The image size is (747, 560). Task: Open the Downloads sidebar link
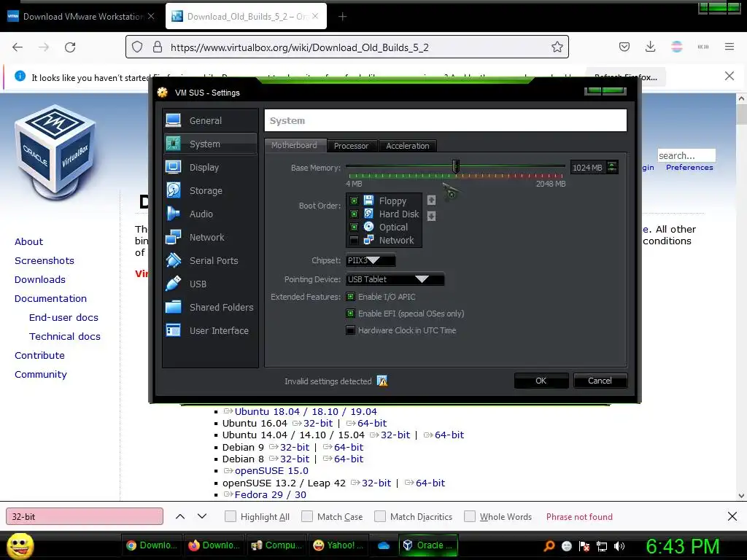point(40,279)
